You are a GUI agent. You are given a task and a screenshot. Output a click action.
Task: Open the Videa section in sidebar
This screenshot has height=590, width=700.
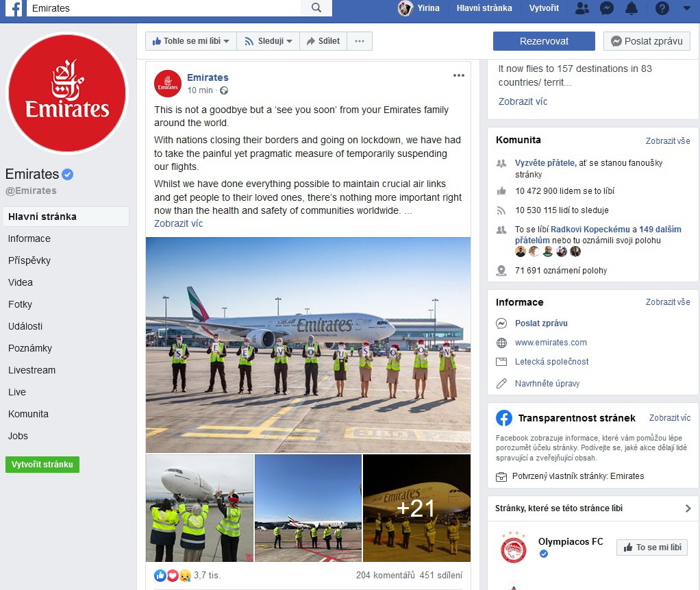(x=21, y=282)
